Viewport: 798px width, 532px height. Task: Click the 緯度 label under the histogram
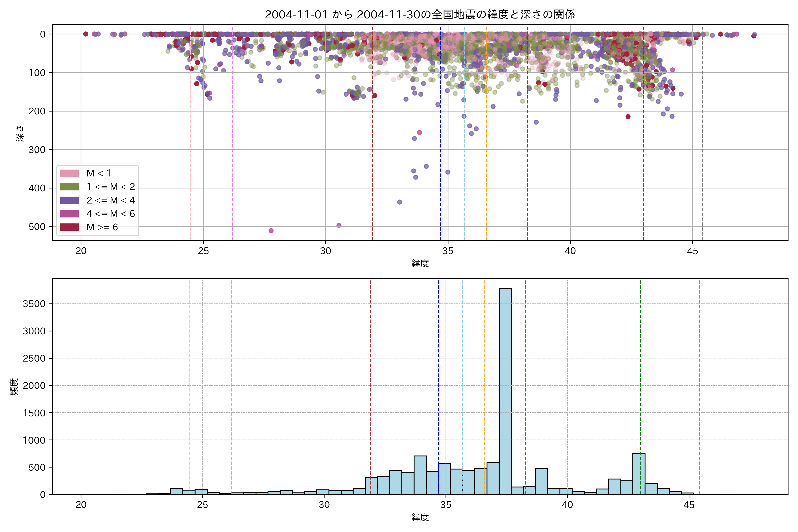[420, 517]
